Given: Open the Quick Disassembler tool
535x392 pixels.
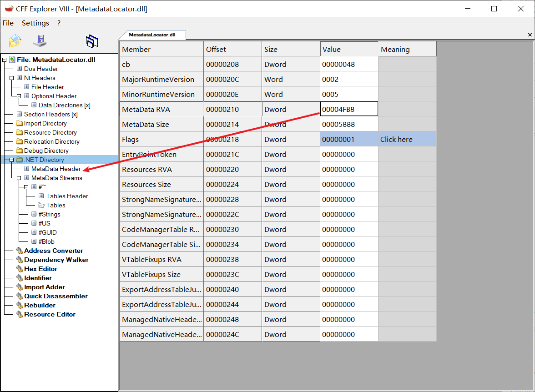Looking at the screenshot, I should click(x=56, y=296).
